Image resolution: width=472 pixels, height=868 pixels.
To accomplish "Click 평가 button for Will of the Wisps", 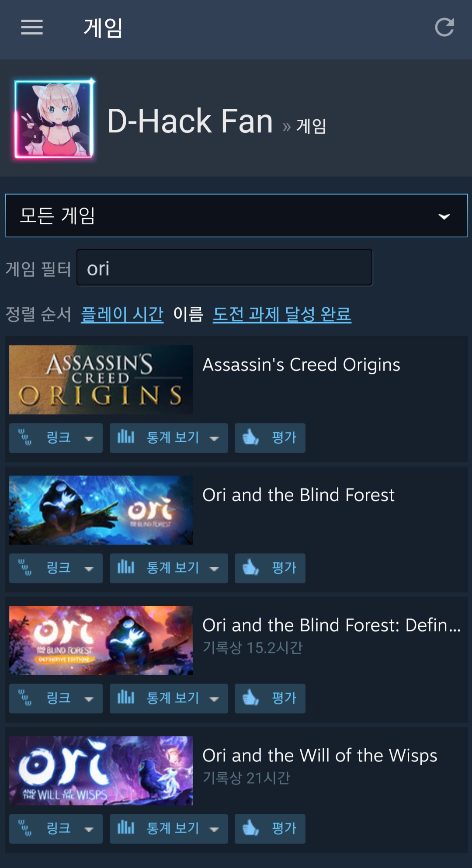I will [270, 829].
